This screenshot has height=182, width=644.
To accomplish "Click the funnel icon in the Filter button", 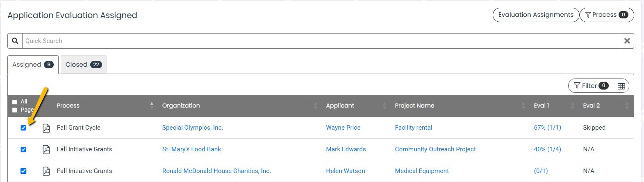I will point(577,85).
